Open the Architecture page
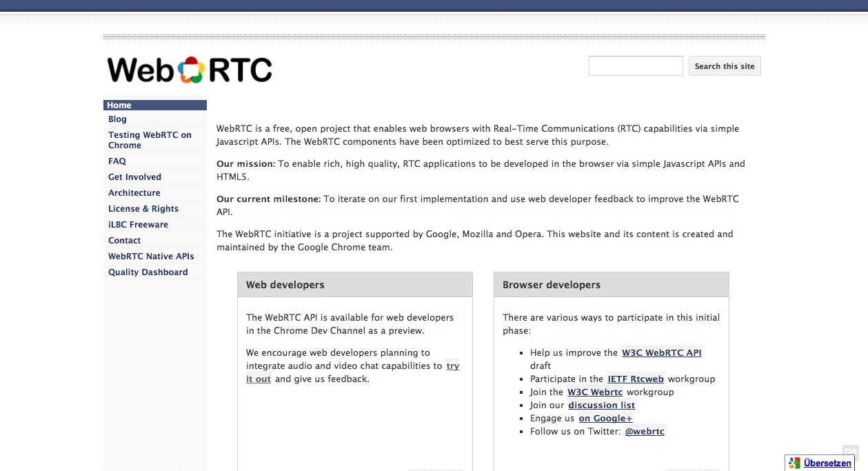Viewport: 868px width, 471px height. click(x=134, y=193)
